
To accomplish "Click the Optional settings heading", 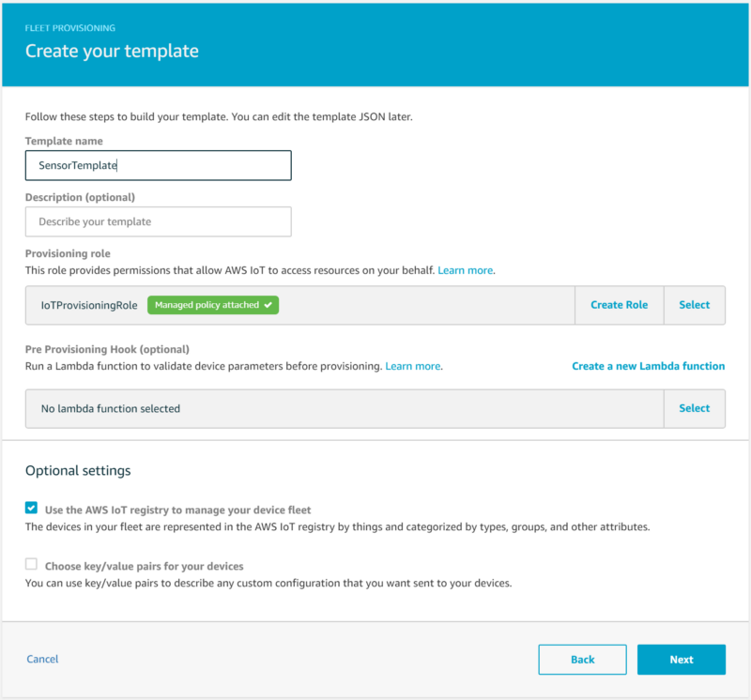I will [78, 471].
